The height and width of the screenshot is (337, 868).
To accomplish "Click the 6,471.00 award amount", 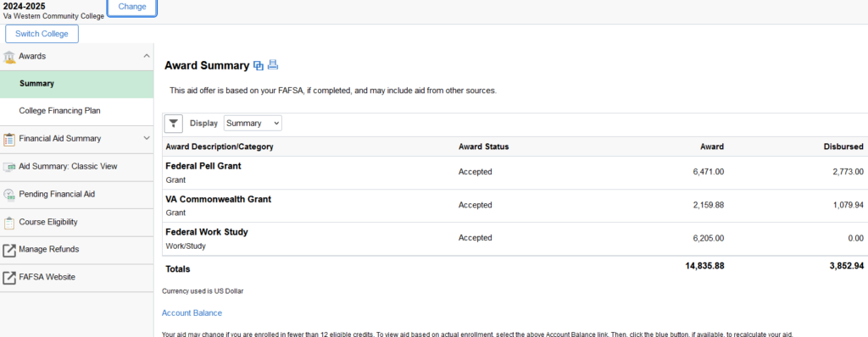I will click(708, 172).
